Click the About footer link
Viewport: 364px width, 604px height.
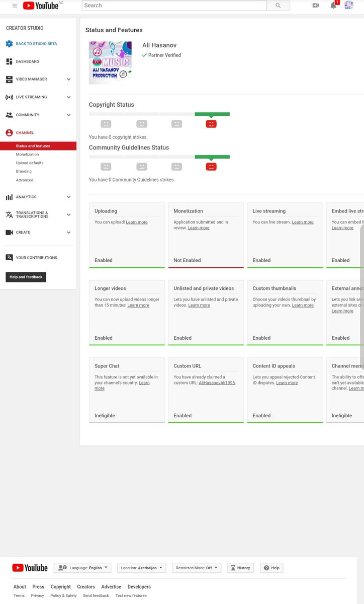click(20, 587)
